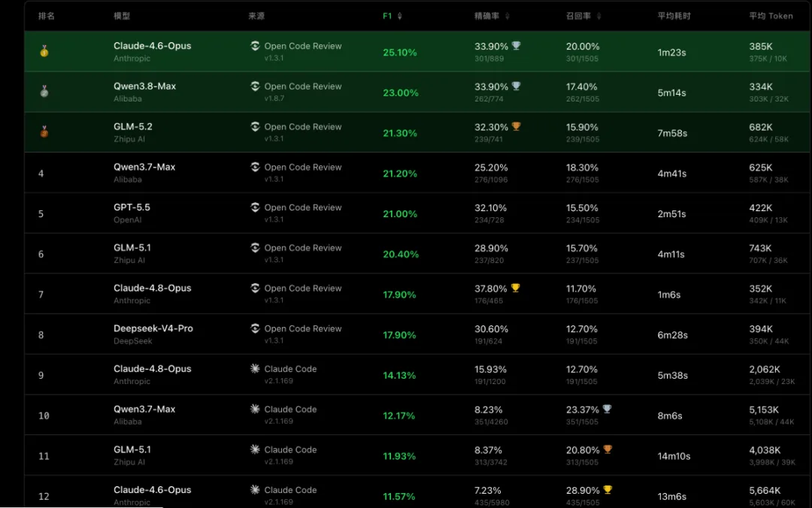Click the 14m10s average time value

tap(674, 456)
